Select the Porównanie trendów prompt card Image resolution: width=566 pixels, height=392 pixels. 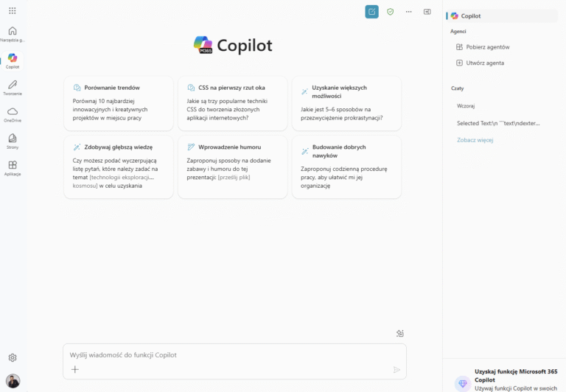pos(119,103)
